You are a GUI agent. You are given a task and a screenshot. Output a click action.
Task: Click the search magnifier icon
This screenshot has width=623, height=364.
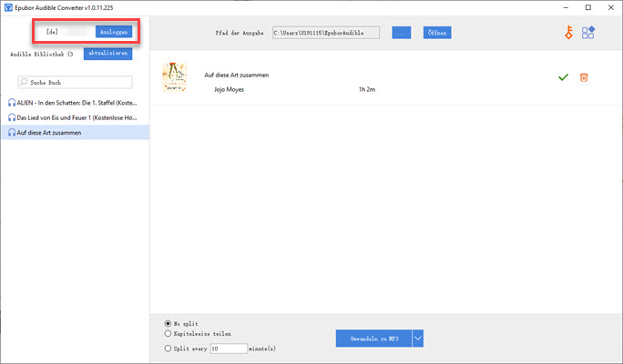pos(24,82)
